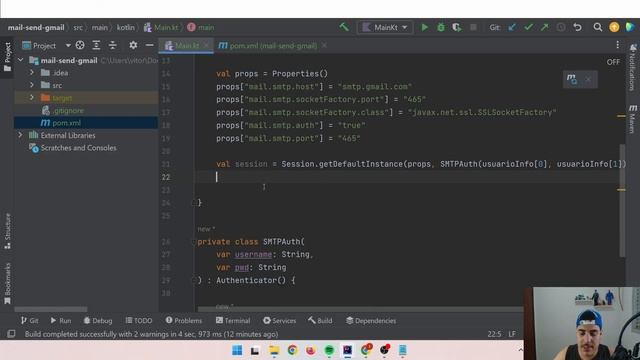The image size is (640, 360).
Task: Open the MainKt run configuration dropdown
Action: (385, 27)
